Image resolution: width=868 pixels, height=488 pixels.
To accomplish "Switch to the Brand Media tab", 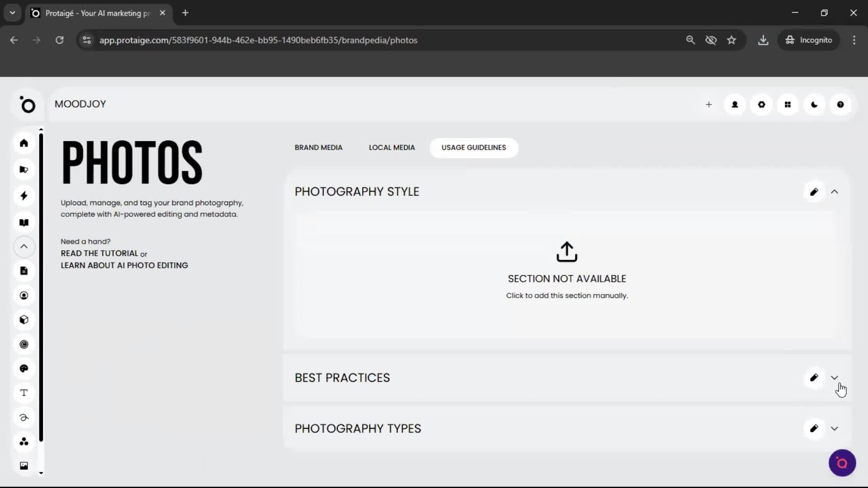I will point(319,147).
